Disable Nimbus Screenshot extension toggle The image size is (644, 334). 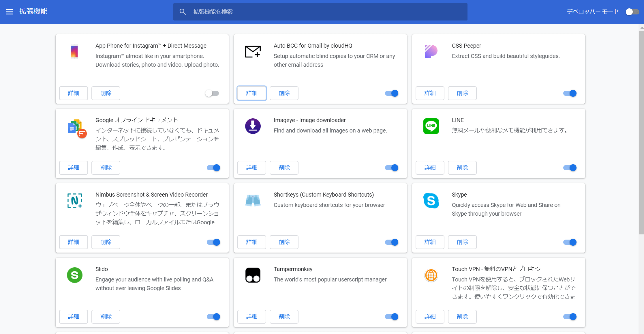(x=213, y=242)
